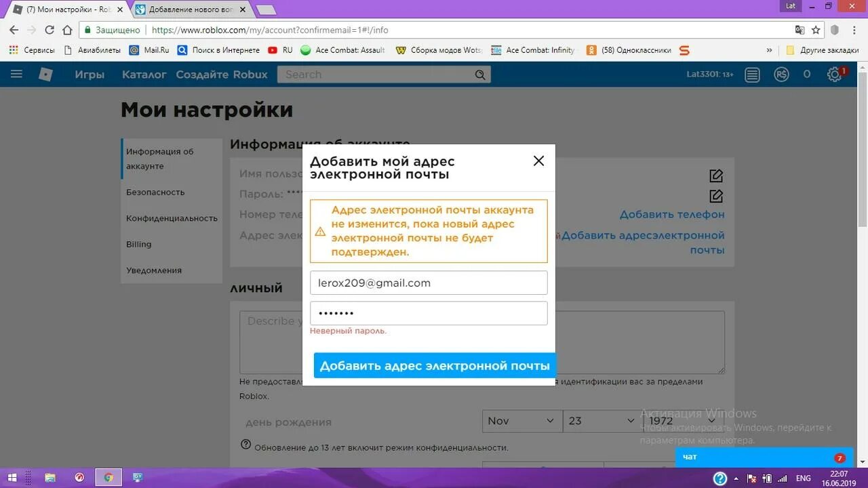Click the shield extension icon
Viewport: 868px width, 488px height.
[835, 30]
